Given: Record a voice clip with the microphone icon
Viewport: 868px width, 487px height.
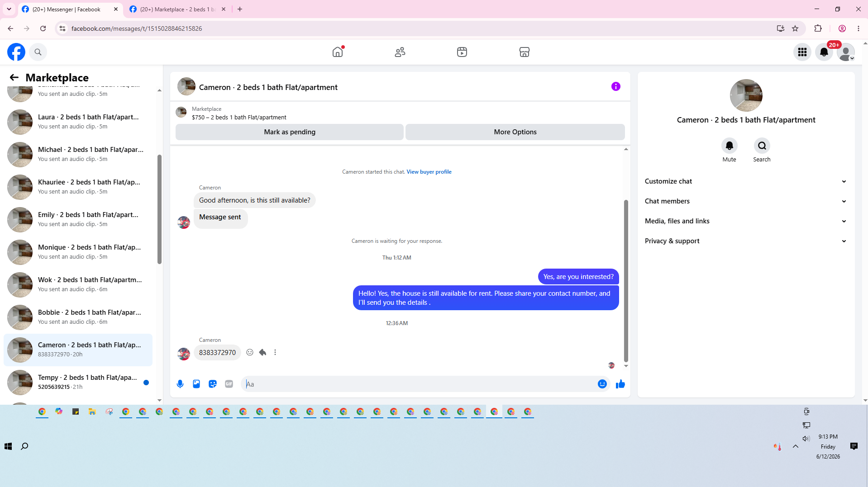Looking at the screenshot, I should [180, 384].
